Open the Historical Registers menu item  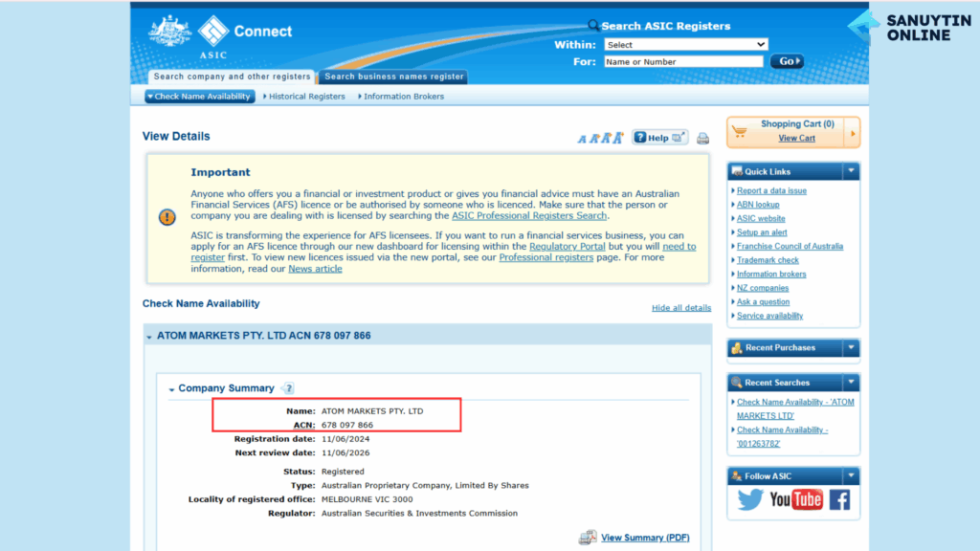pyautogui.click(x=304, y=97)
